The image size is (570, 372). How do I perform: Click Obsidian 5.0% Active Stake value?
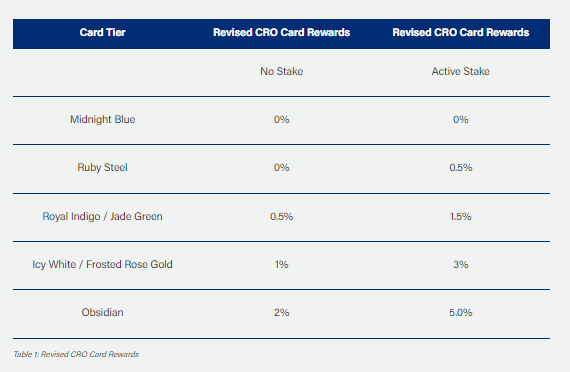click(x=461, y=312)
